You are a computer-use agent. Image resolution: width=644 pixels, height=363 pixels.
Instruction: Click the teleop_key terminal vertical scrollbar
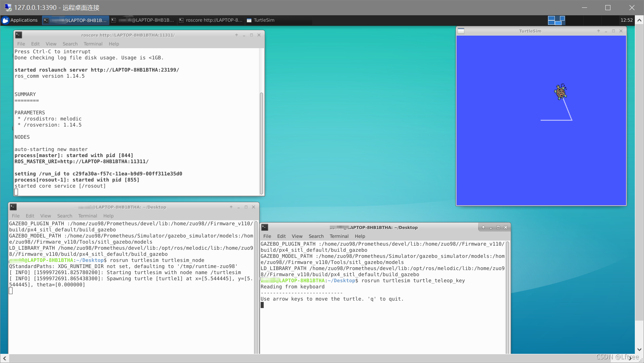coord(507,297)
